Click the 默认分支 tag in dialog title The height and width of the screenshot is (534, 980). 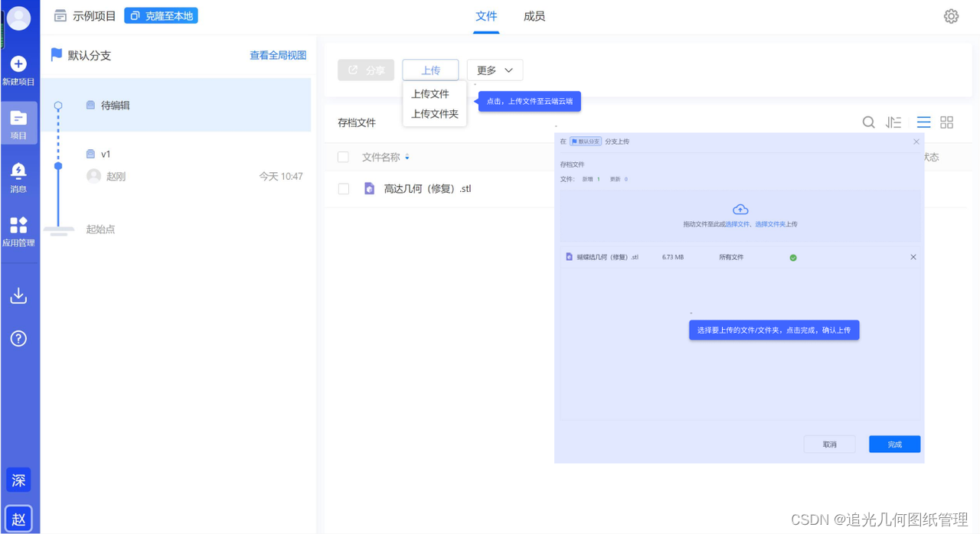(x=586, y=142)
